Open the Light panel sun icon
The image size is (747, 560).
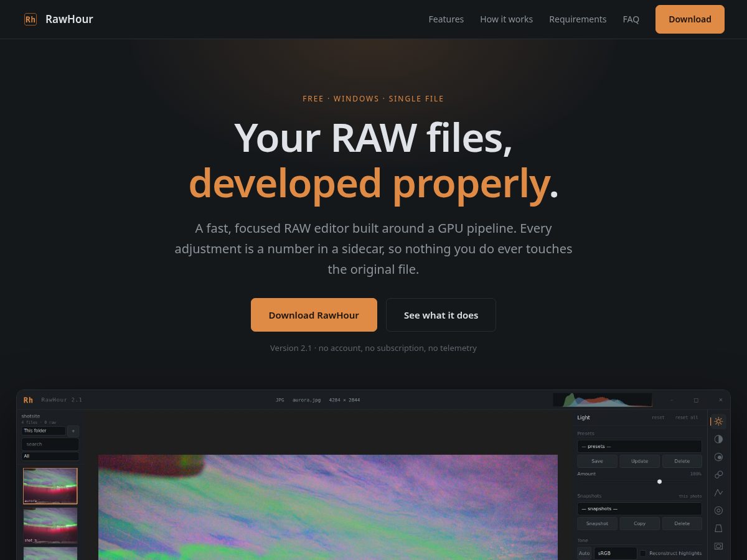[718, 421]
